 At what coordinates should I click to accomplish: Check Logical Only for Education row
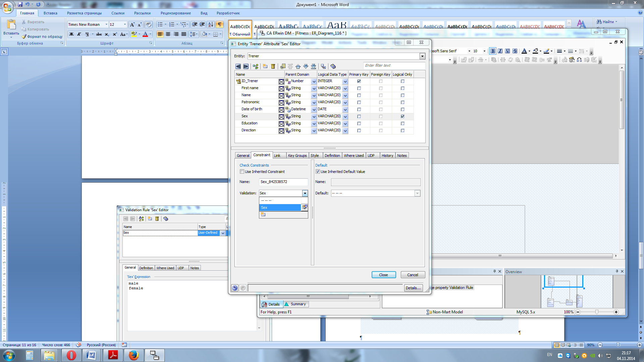pos(402,123)
